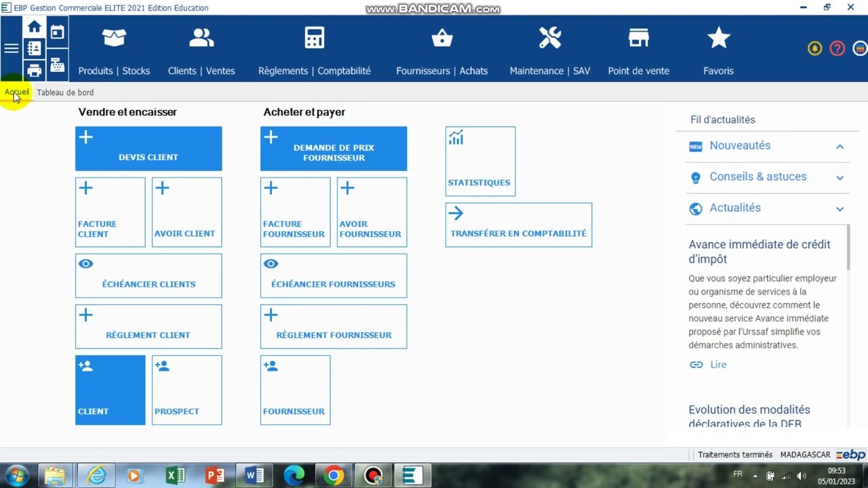
Task: Open PowerPoint from the taskbar
Action: click(214, 476)
